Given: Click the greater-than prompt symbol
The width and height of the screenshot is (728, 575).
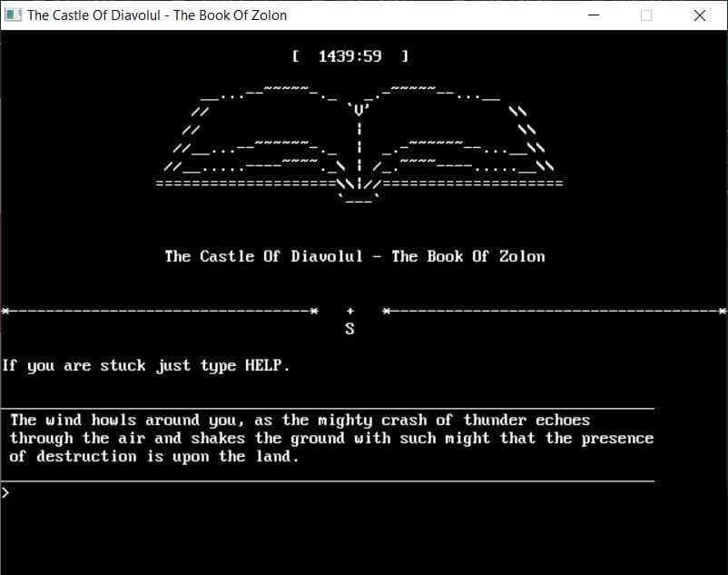Looking at the screenshot, I should pyautogui.click(x=5, y=492).
